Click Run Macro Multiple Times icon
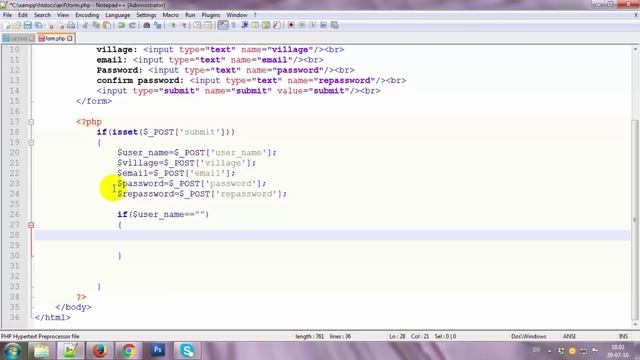This screenshot has height=360, width=640. click(x=323, y=25)
